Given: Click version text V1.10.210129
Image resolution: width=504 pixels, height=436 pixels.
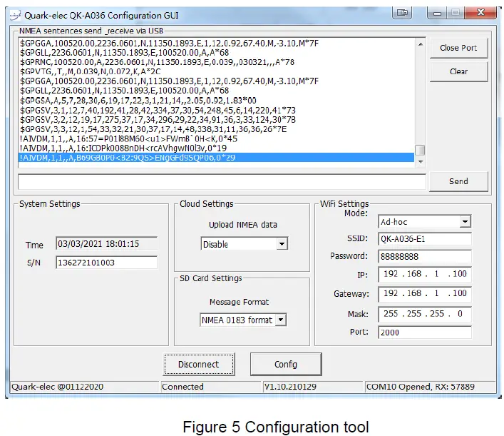Looking at the screenshot, I should click(x=290, y=387).
